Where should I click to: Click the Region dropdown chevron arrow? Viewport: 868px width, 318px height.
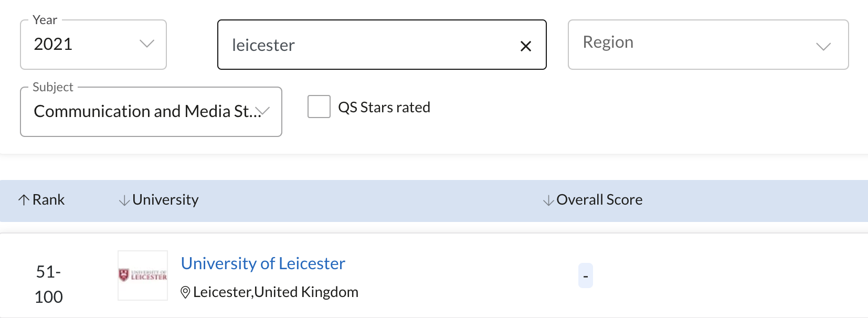(x=823, y=46)
